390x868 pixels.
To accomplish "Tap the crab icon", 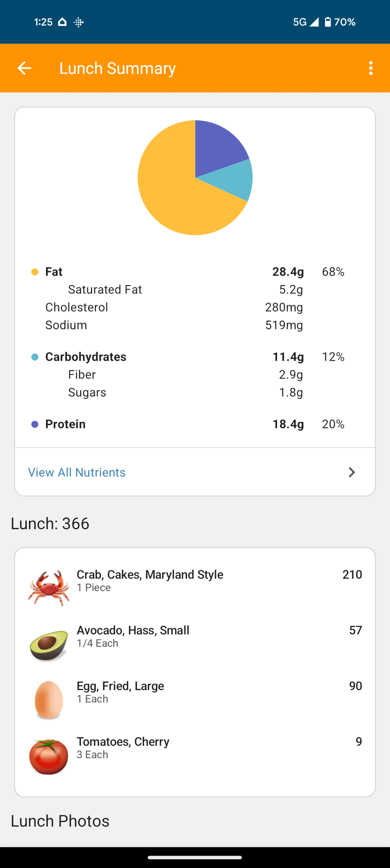I will pos(49,588).
